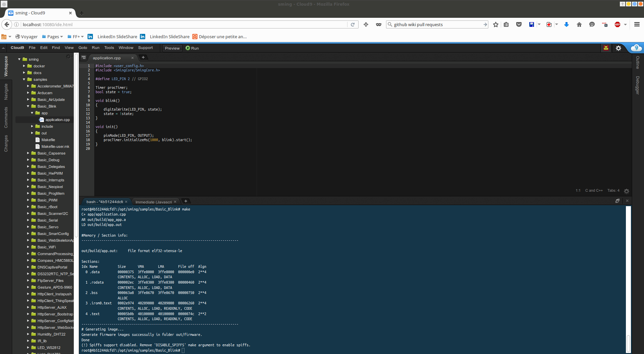
Task: Click the Firefox download arrow icon
Action: [x=567, y=24]
